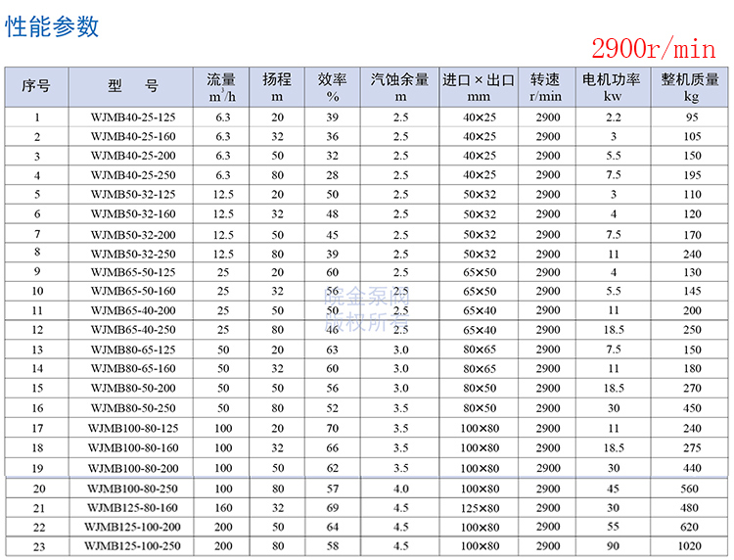Select the WJMB65-50-125 model cell
Viewport: 734px width, 560px height.
[x=133, y=272]
